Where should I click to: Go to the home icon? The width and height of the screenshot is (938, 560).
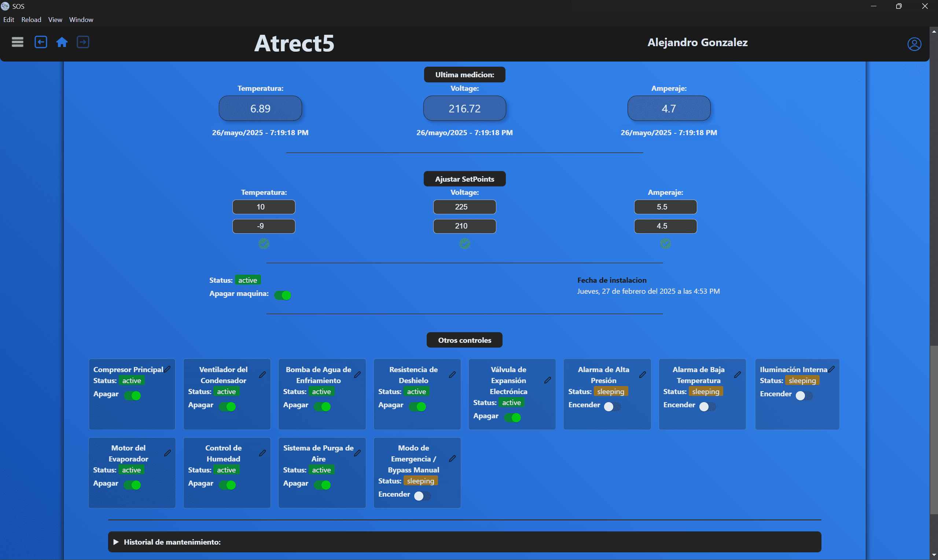click(62, 42)
